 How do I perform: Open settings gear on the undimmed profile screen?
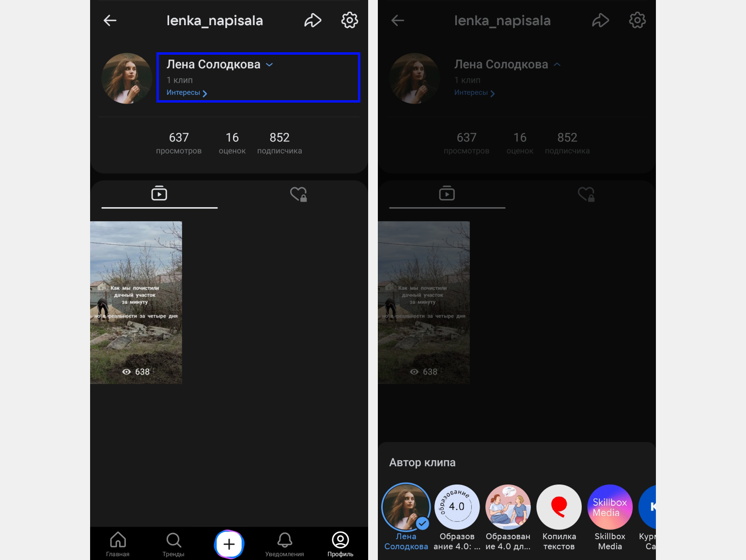coord(350,20)
